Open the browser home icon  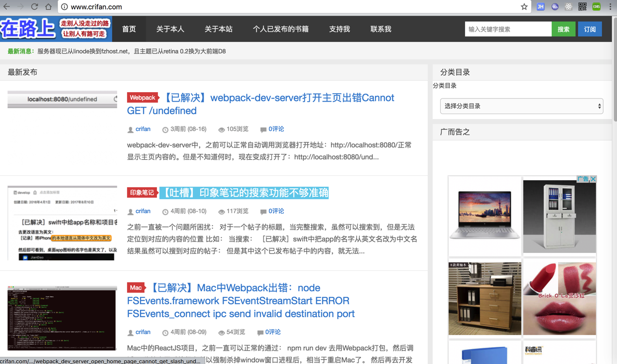pos(48,7)
